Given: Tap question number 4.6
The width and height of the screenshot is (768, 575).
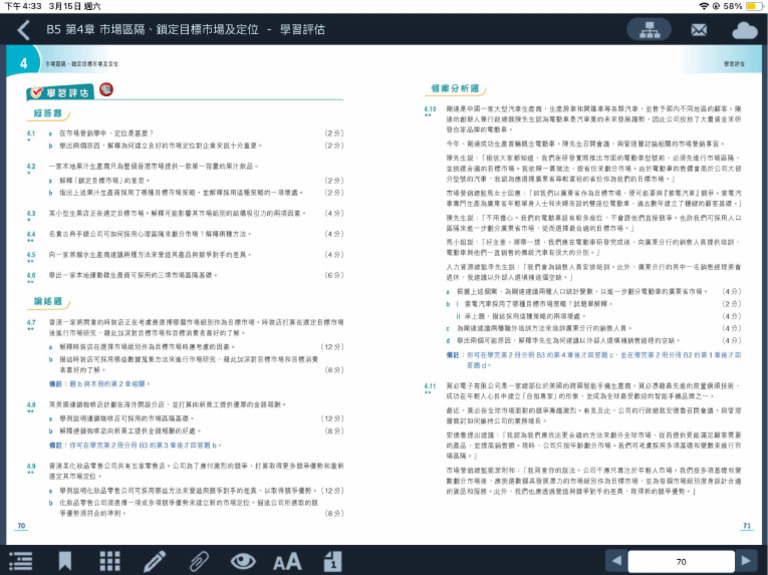Looking at the screenshot, I should coord(31,275).
